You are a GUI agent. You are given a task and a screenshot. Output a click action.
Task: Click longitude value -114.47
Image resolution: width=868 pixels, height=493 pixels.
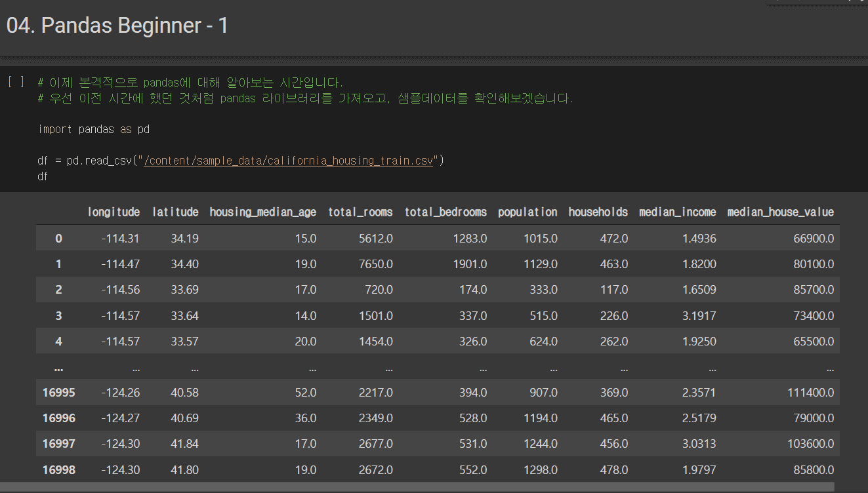tap(121, 264)
